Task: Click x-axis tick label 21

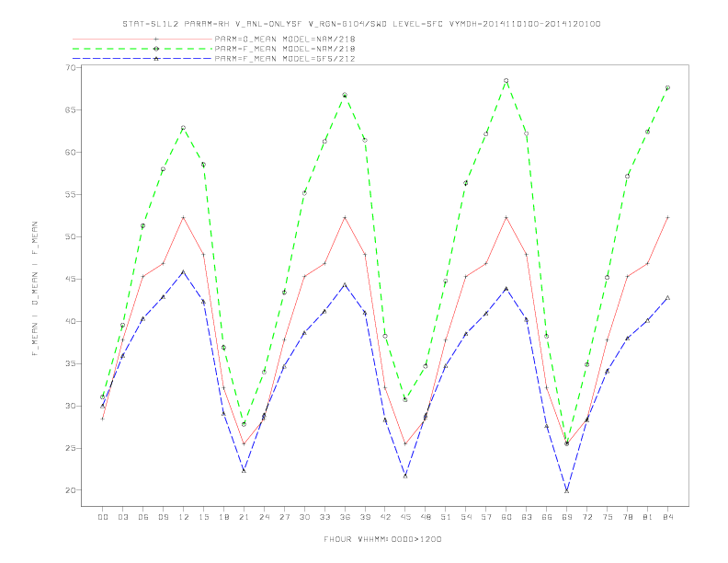Action: (244, 517)
